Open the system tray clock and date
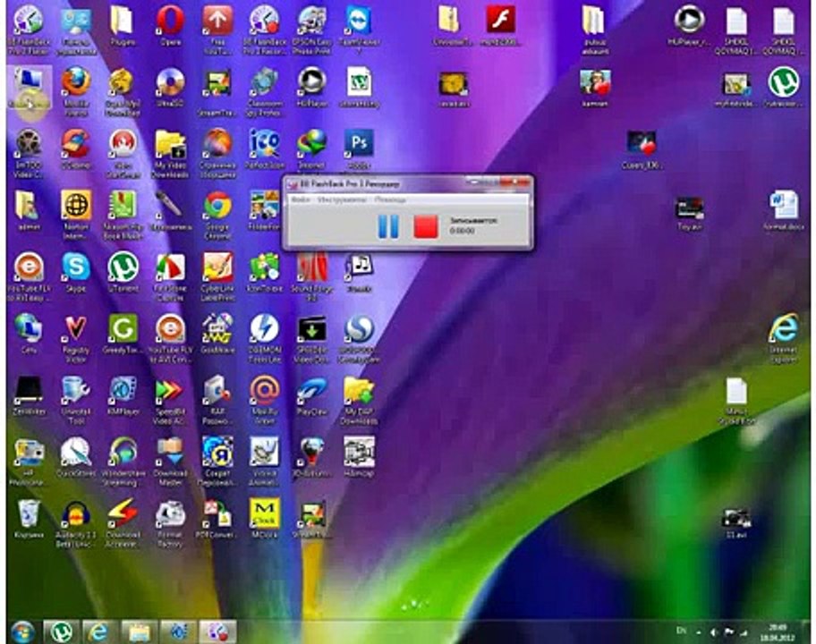The height and width of the screenshot is (644, 816). click(x=777, y=632)
